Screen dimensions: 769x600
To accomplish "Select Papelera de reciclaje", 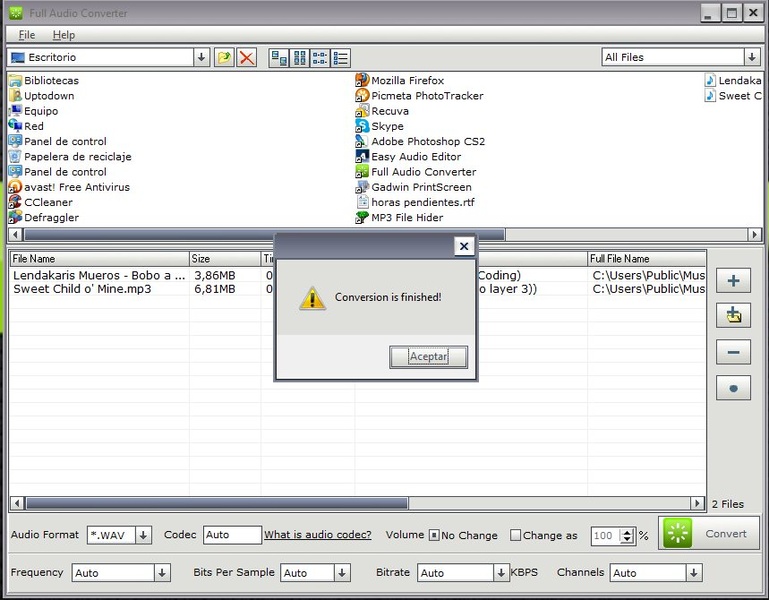I will coord(70,157).
